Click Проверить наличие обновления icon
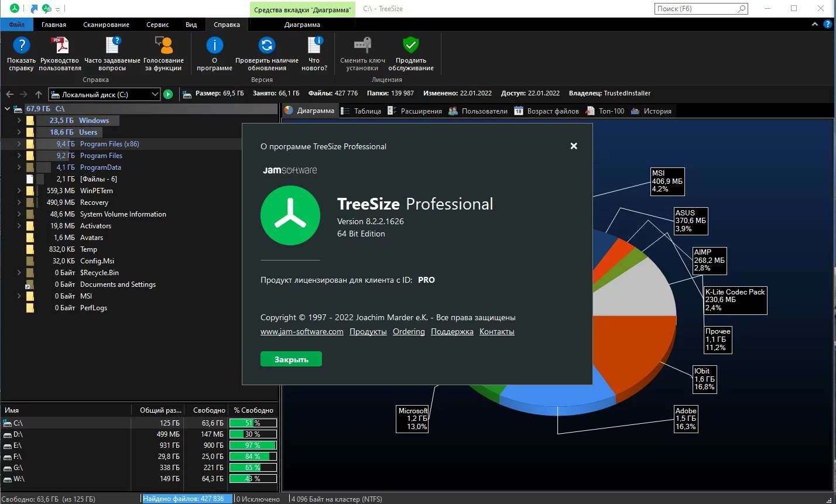Screen dimensions: 836x504 tap(267, 46)
